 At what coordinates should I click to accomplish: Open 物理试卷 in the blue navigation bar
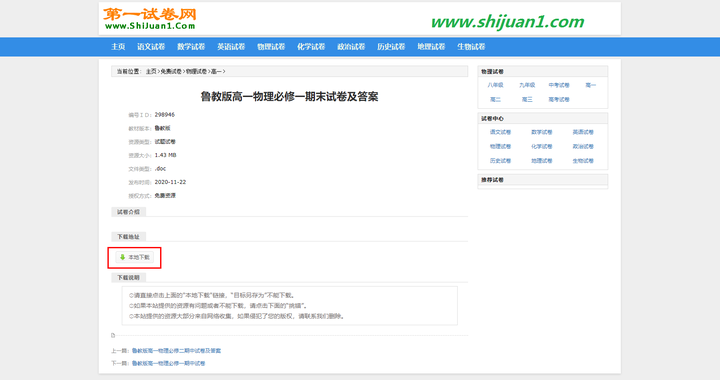(271, 47)
